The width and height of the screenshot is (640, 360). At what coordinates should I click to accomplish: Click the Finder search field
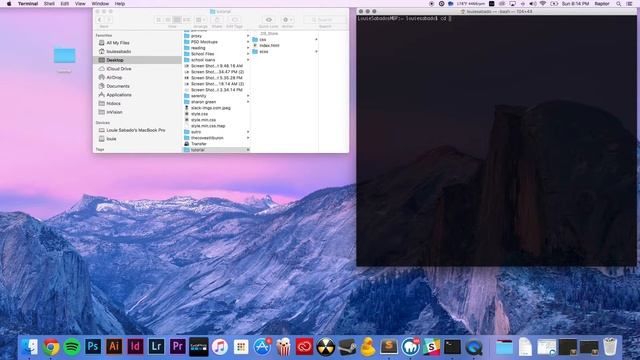click(x=325, y=20)
